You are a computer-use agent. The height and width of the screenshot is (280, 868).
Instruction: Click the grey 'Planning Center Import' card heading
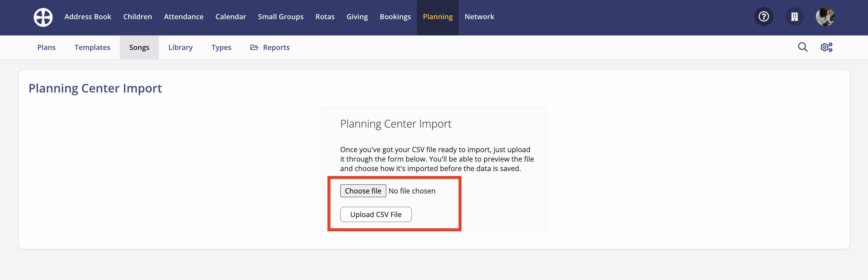tap(396, 124)
